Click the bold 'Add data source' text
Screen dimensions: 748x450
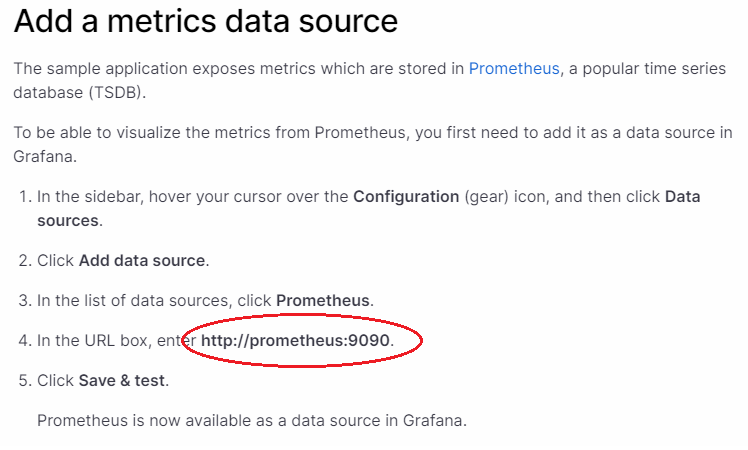coord(142,261)
